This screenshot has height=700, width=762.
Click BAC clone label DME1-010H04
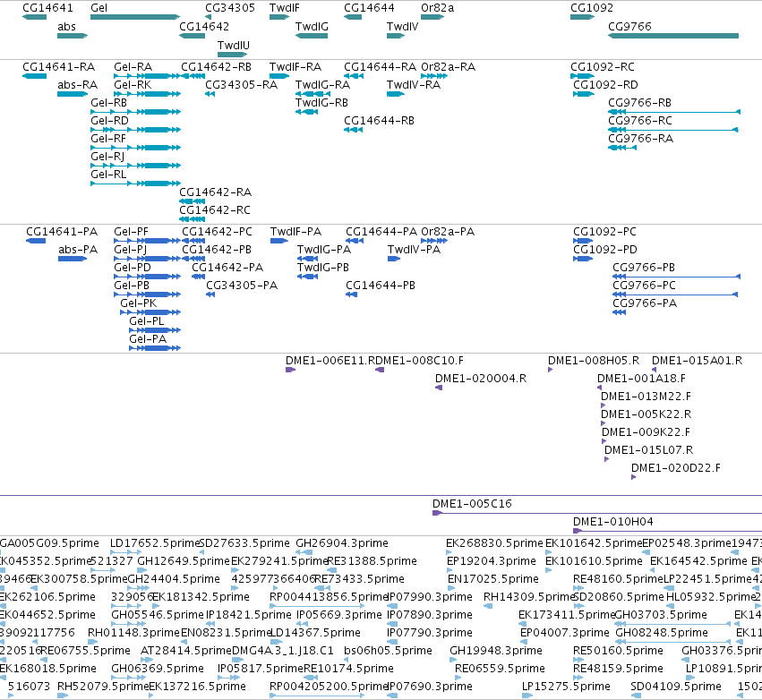(612, 521)
